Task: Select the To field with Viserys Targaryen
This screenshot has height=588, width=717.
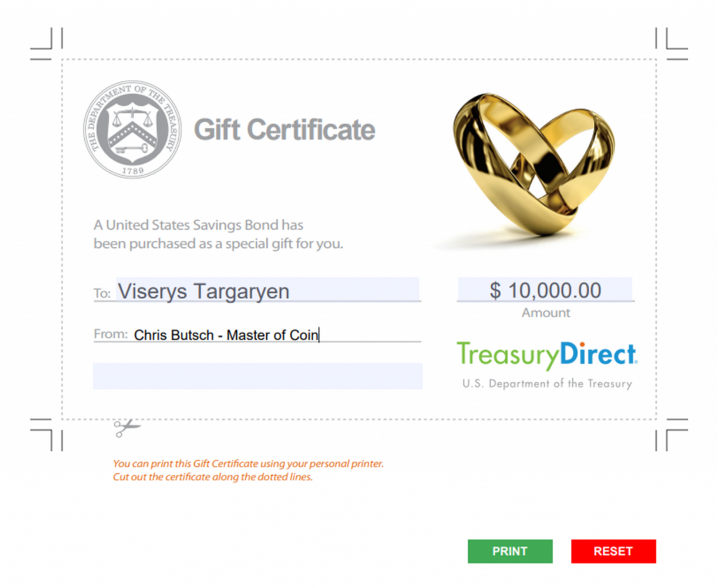Action: tap(267, 290)
